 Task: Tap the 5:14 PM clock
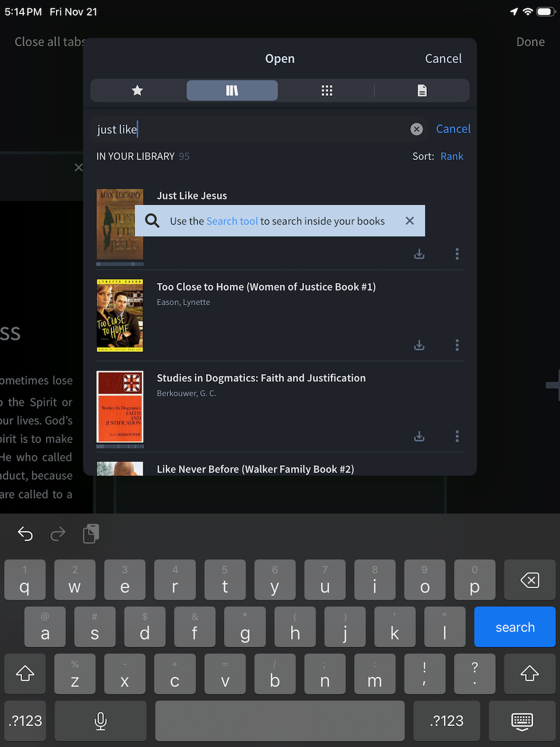click(x=23, y=12)
